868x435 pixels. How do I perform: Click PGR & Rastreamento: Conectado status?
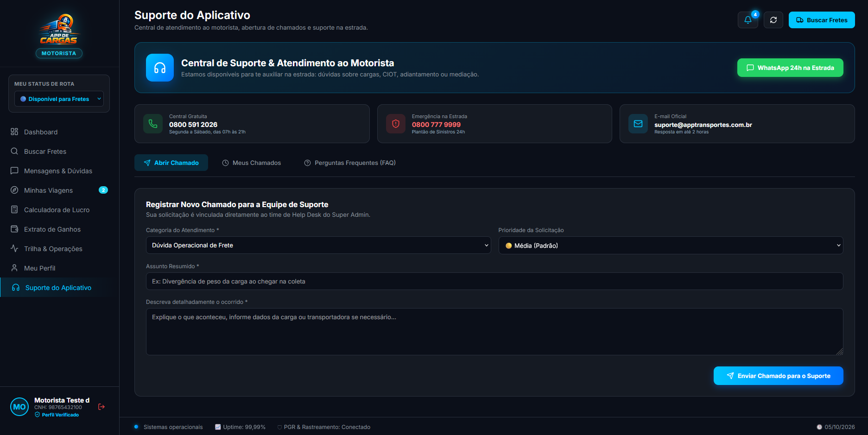323,427
